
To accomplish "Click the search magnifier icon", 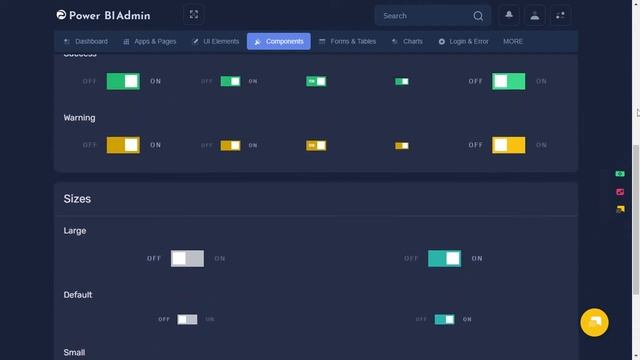I will [478, 16].
